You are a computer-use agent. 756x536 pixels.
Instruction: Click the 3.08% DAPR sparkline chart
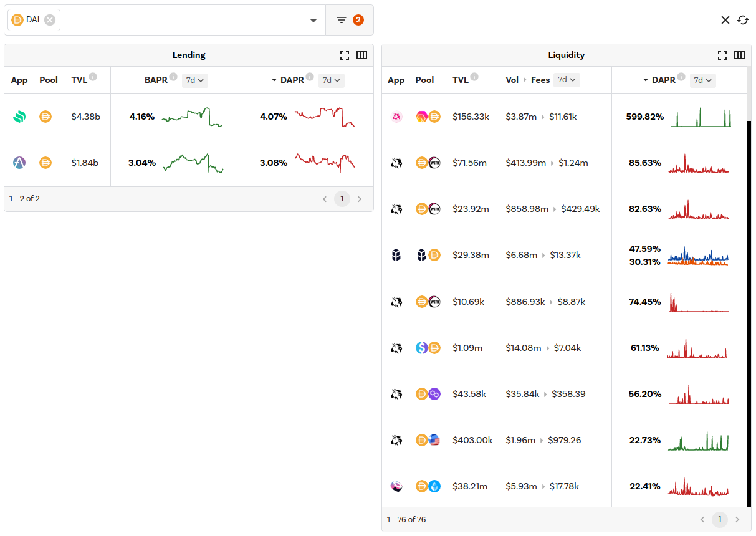(x=325, y=163)
